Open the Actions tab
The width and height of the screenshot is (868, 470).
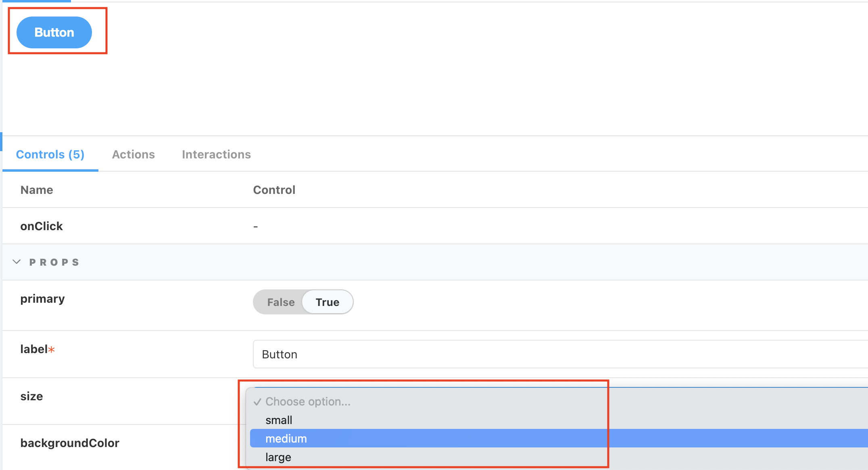coord(133,154)
